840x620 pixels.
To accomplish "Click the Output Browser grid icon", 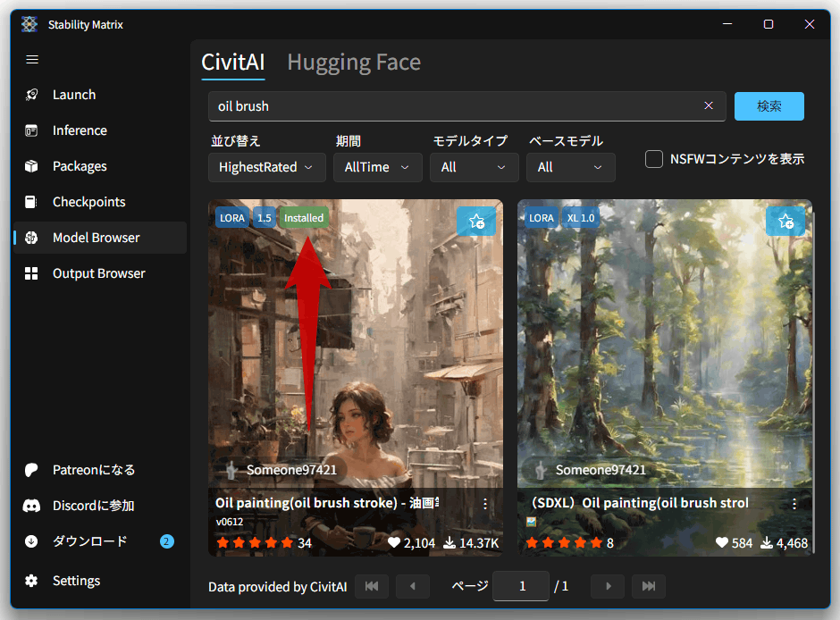I will pyautogui.click(x=31, y=273).
